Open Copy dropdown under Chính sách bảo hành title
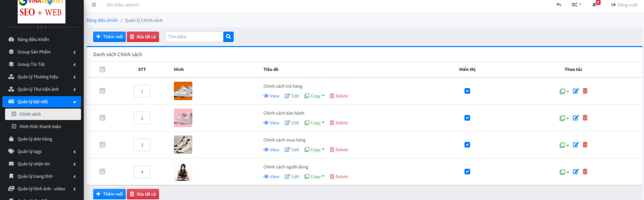The width and height of the screenshot is (644, 200). pyautogui.click(x=314, y=123)
